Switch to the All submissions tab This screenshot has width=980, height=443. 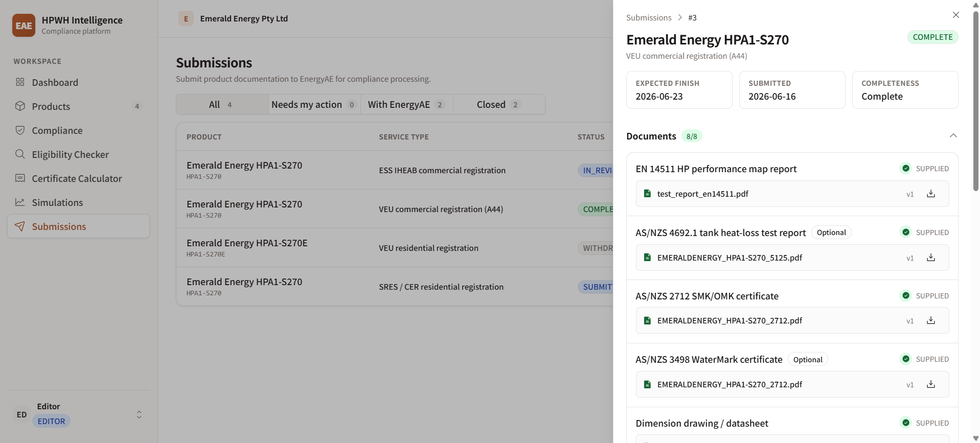tap(222, 104)
